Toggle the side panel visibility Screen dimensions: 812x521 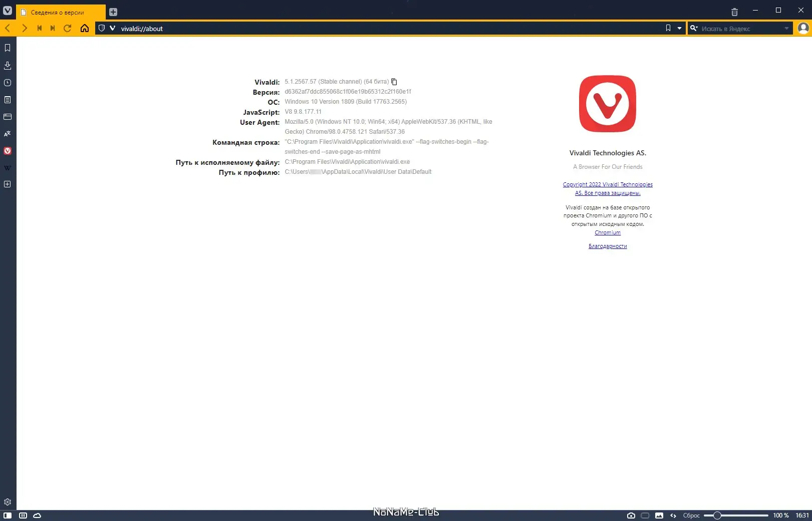pyautogui.click(x=8, y=515)
